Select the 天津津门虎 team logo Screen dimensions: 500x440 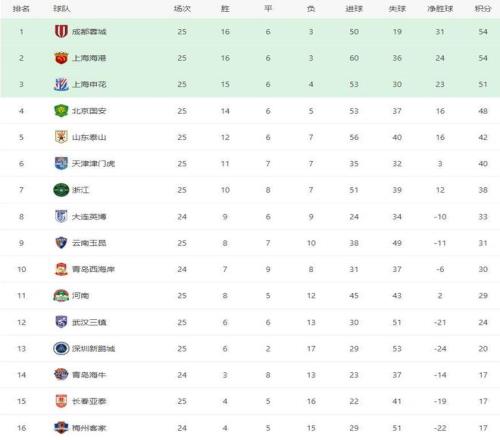click(x=61, y=163)
